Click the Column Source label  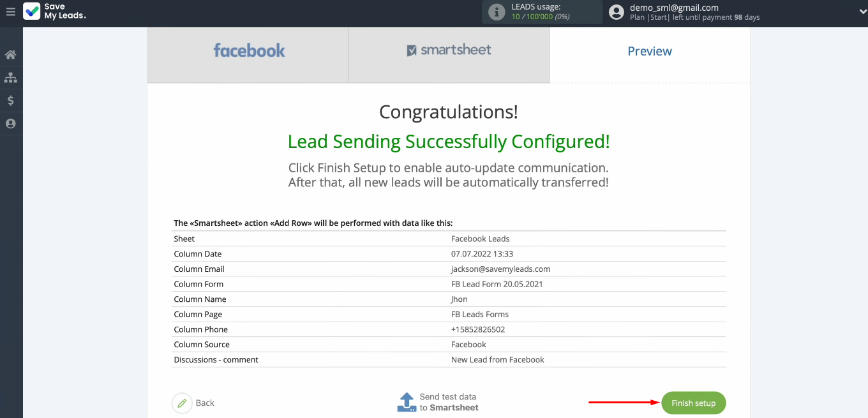[x=201, y=345]
